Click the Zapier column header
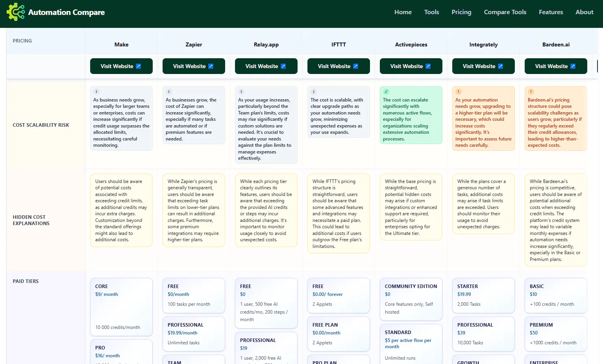The width and height of the screenshot is (603, 364). coord(194,44)
